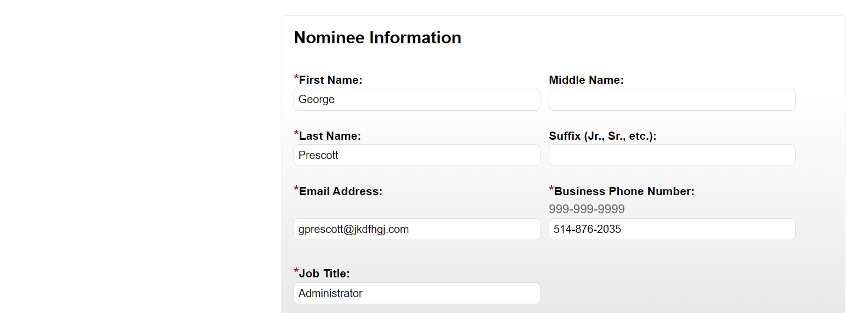Focus the empty Middle Name input
The height and width of the screenshot is (313, 868).
click(672, 100)
